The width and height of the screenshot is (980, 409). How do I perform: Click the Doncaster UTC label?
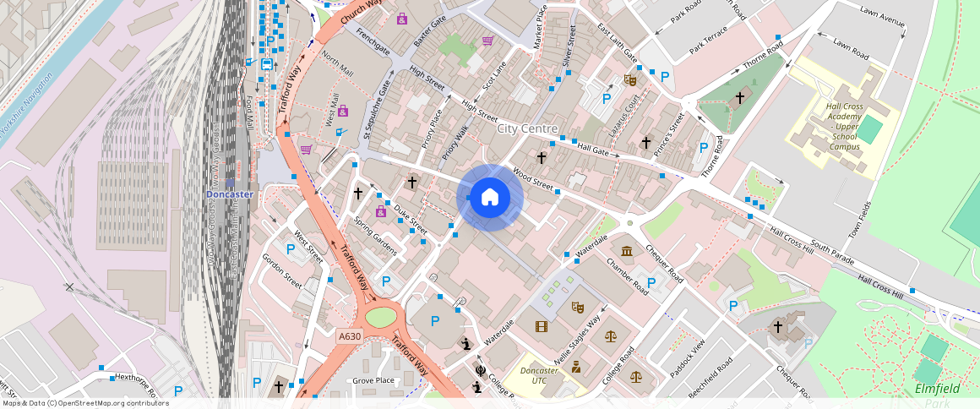coord(539,376)
